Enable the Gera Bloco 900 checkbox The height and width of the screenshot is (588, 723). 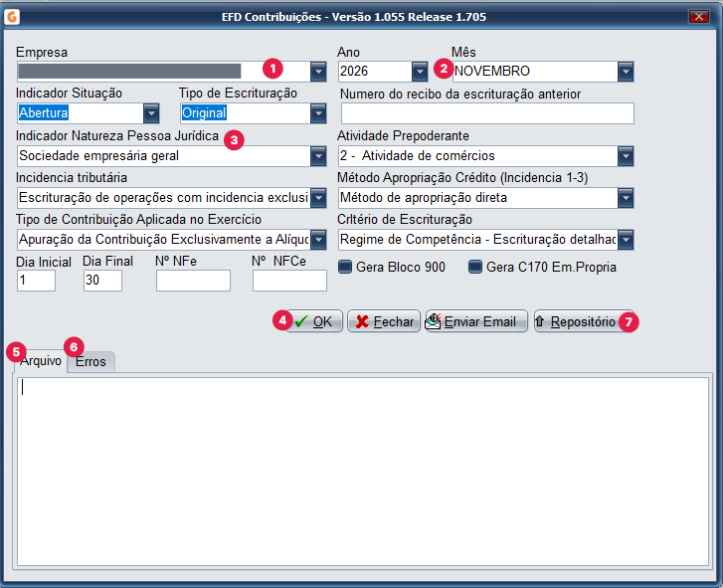(x=345, y=267)
